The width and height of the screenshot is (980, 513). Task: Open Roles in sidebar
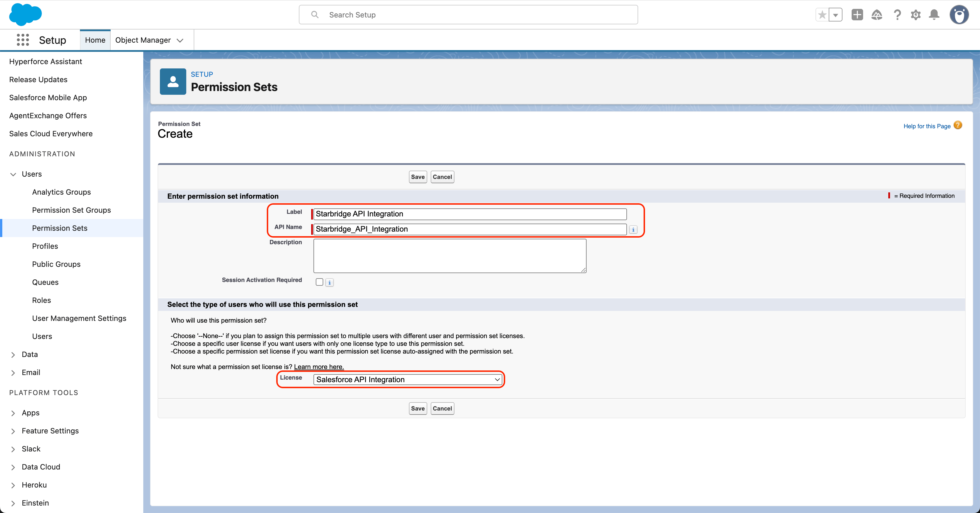[x=42, y=300]
